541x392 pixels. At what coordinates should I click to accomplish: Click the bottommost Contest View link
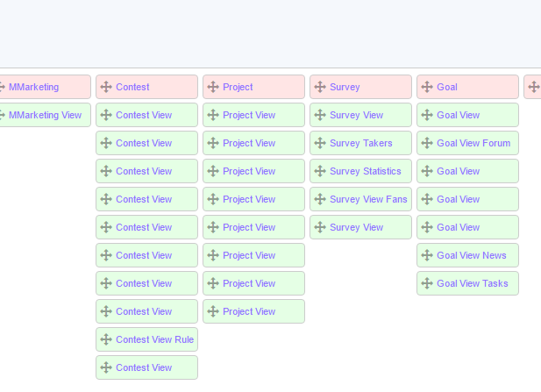tap(144, 367)
